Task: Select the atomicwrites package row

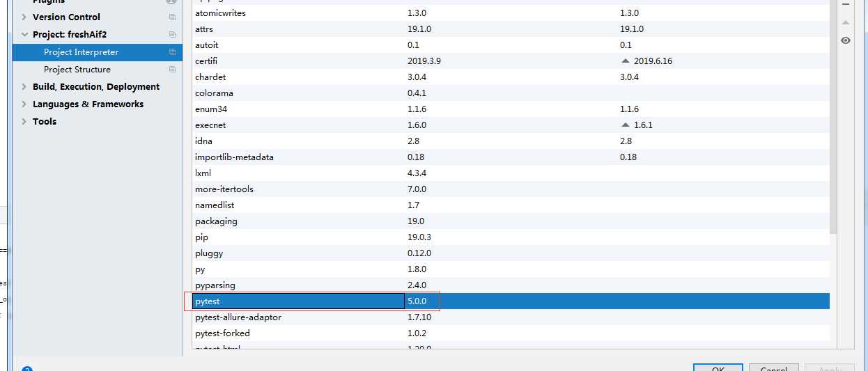Action: point(511,13)
